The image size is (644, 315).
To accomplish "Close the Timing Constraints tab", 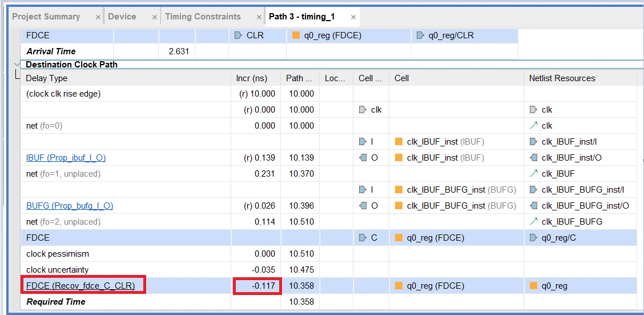I will point(259,17).
